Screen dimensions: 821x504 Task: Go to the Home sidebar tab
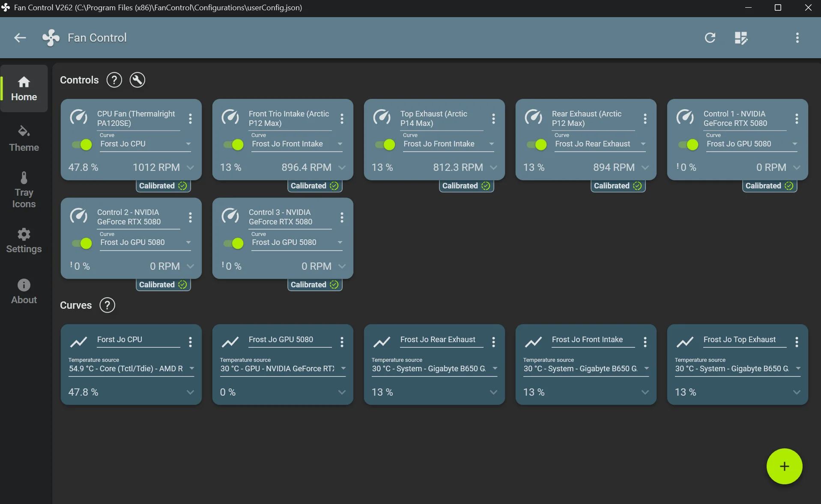point(24,89)
